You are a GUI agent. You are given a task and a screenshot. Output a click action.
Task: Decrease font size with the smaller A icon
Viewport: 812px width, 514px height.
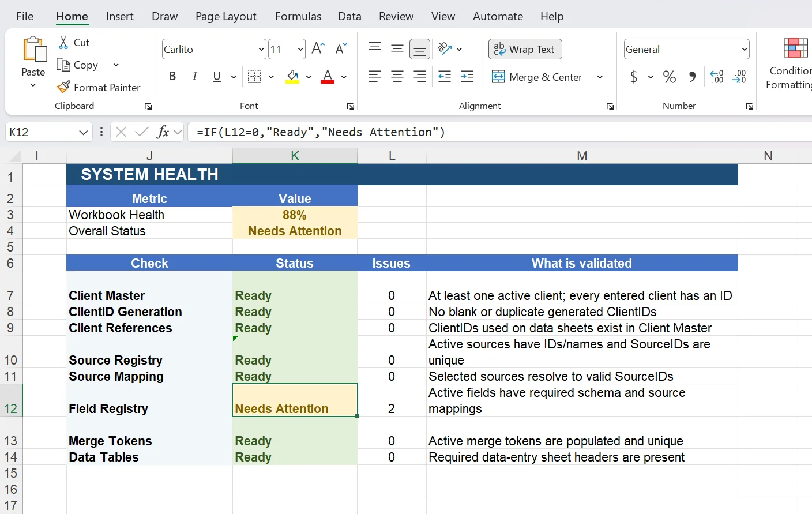point(341,48)
